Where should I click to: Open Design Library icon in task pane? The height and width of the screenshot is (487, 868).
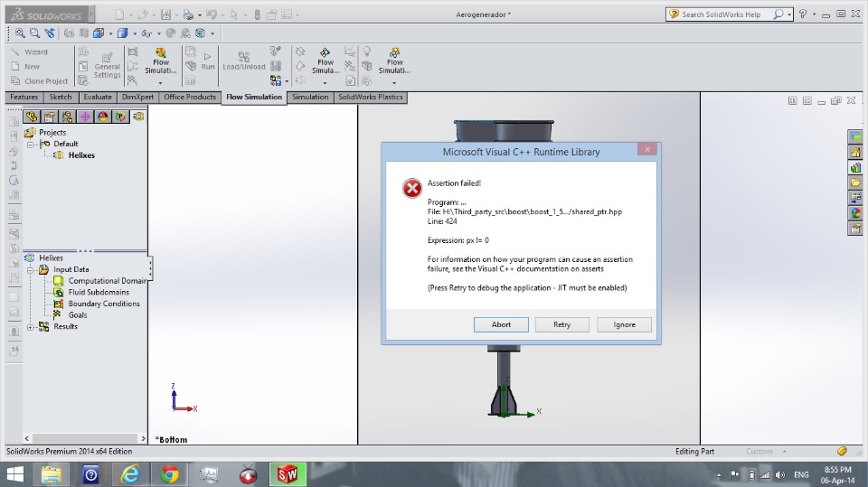tap(855, 167)
